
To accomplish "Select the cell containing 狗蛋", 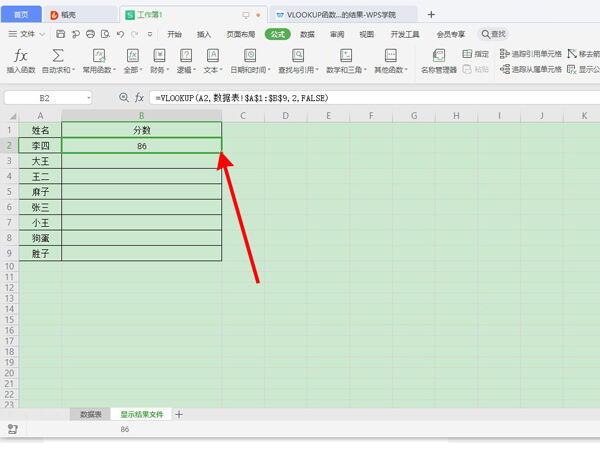I will click(40, 238).
